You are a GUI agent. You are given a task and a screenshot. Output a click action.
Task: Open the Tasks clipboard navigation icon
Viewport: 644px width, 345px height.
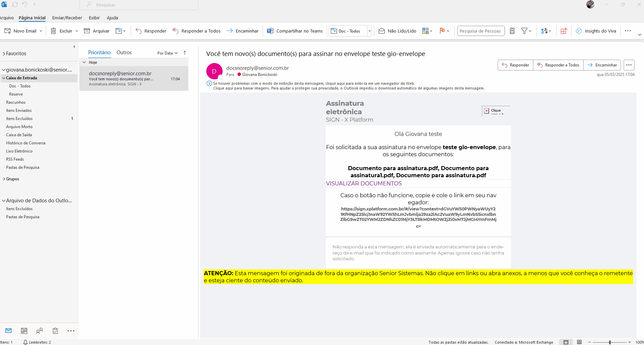pyautogui.click(x=55, y=331)
